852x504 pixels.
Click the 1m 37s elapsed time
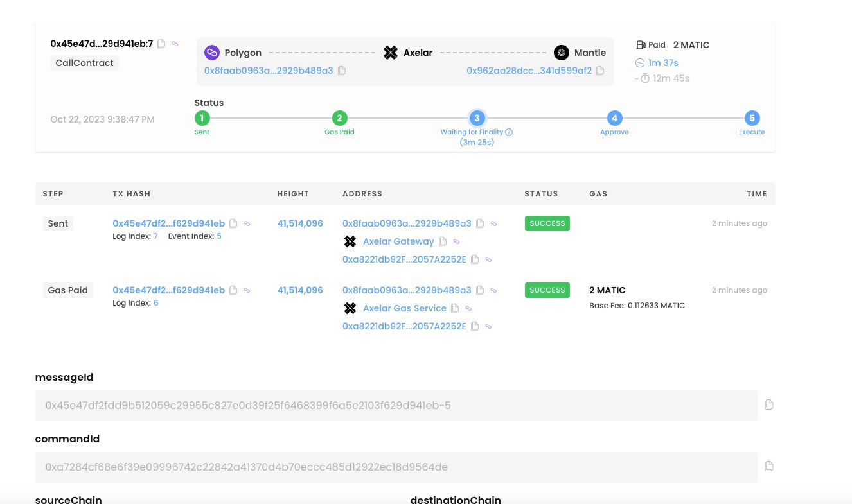point(663,63)
